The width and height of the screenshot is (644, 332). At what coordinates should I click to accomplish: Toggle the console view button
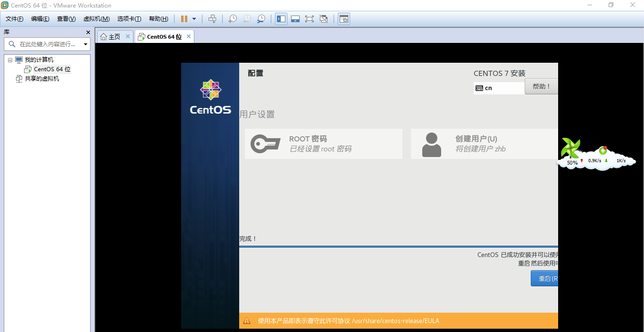click(344, 19)
